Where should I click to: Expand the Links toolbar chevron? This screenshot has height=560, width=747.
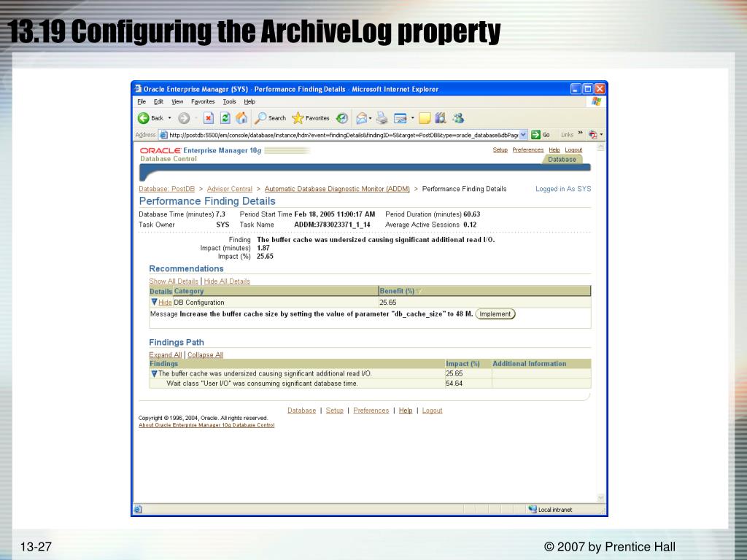[580, 133]
